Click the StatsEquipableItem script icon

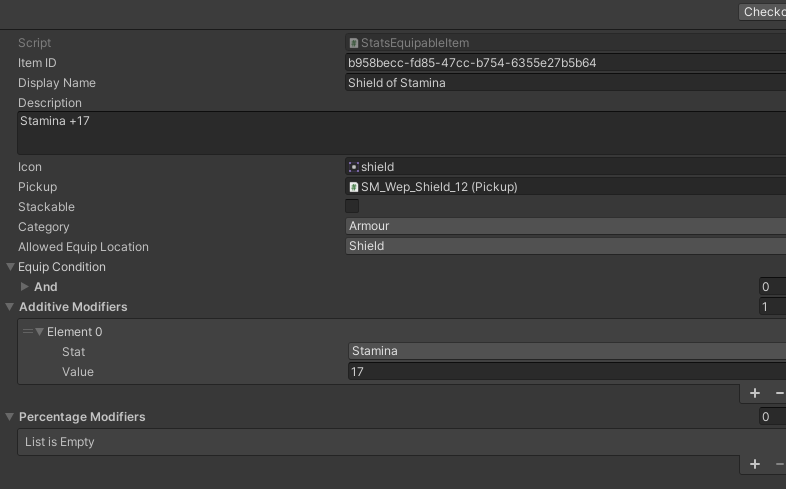pos(353,43)
